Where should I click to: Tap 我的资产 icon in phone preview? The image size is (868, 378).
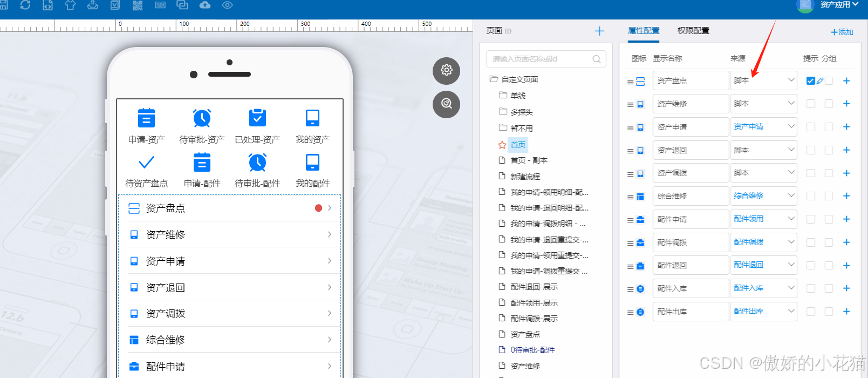(312, 118)
